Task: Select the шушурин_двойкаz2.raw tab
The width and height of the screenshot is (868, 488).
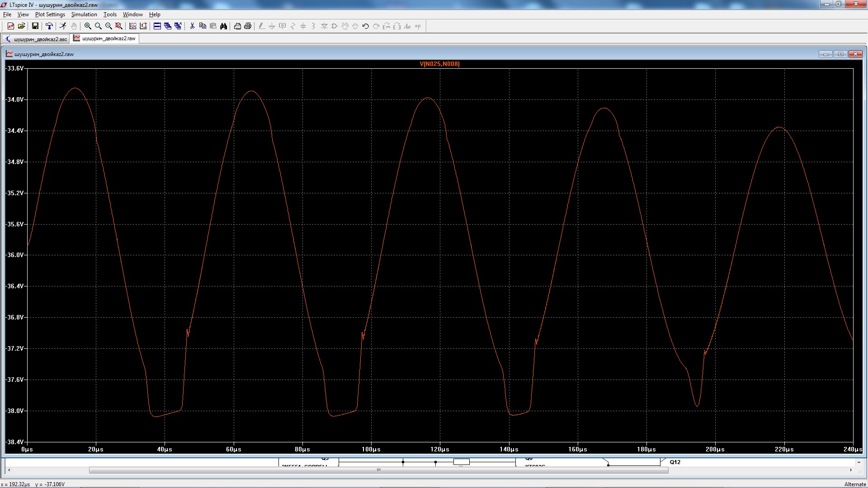Action: pyautogui.click(x=105, y=39)
